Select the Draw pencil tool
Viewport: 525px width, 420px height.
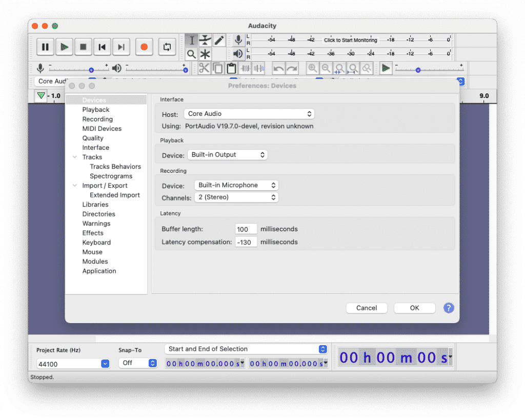point(219,40)
